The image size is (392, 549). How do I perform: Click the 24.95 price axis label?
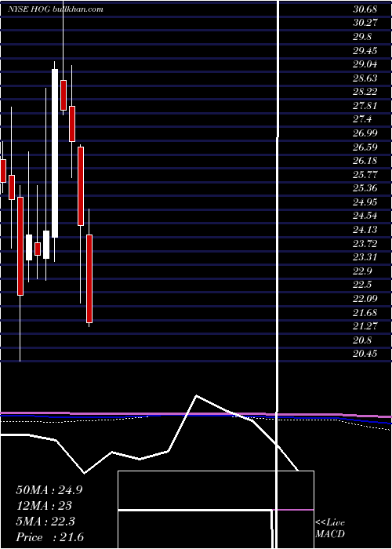coord(365,202)
